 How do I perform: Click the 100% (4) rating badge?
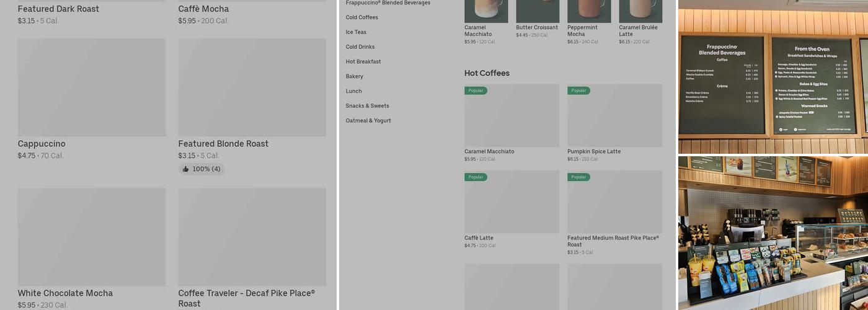(x=201, y=169)
